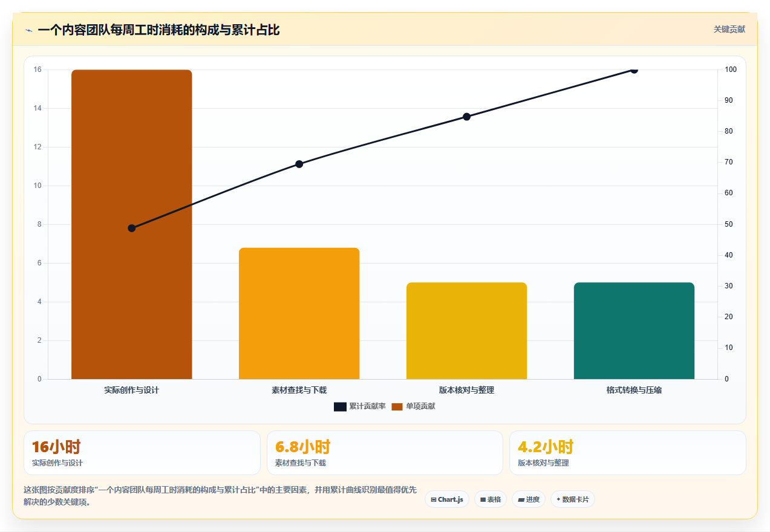Viewport: 770px width, 532px height.
Task: Click the 格式转换与压缩 teal bar
Action: pos(634,331)
